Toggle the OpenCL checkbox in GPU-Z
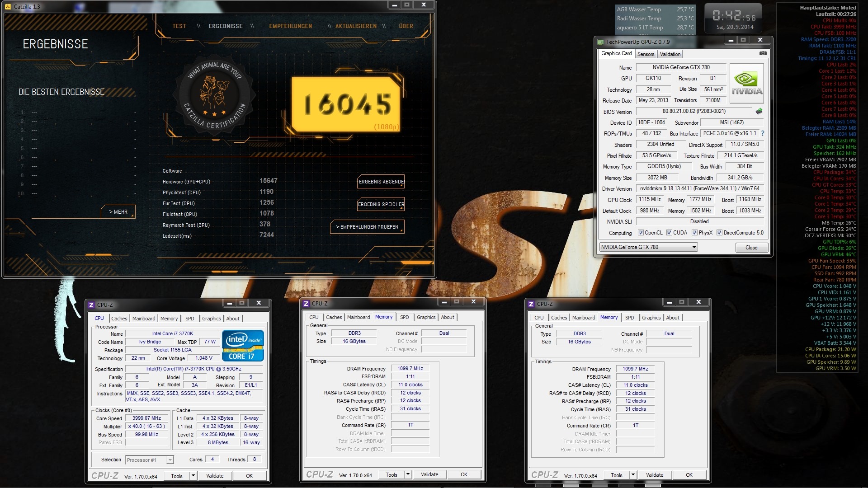The image size is (868, 488). pyautogui.click(x=641, y=233)
